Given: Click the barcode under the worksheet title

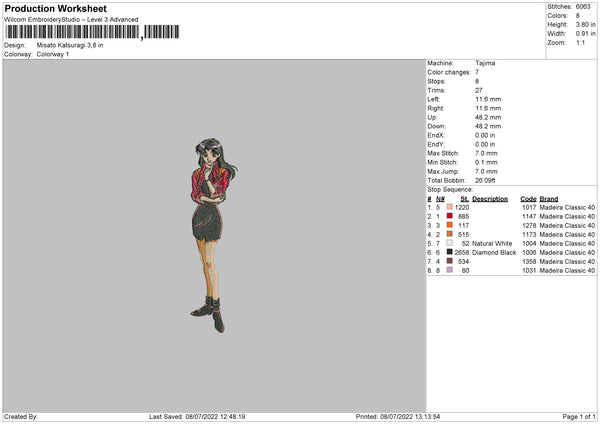Looking at the screenshot, I should point(92,32).
